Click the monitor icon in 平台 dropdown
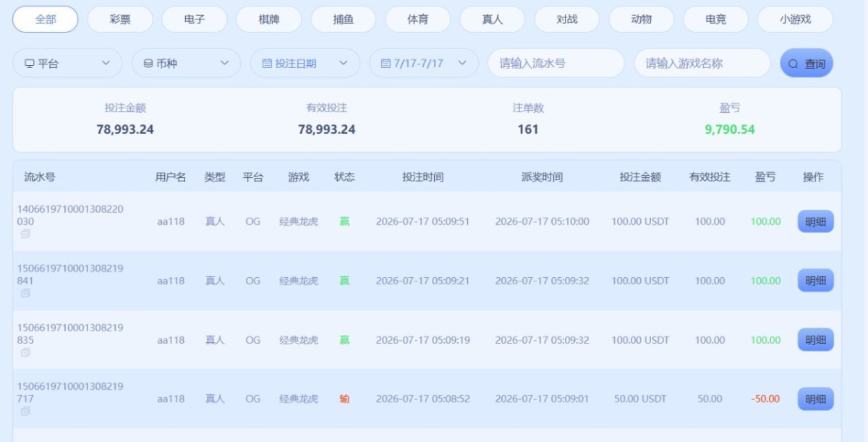The height and width of the screenshot is (442, 868). 30,64
